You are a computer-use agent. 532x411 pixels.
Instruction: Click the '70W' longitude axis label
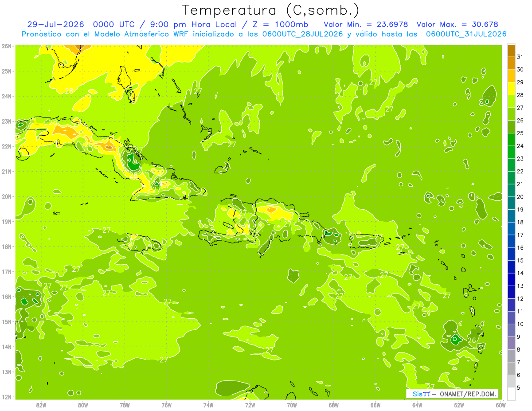click(292, 405)
